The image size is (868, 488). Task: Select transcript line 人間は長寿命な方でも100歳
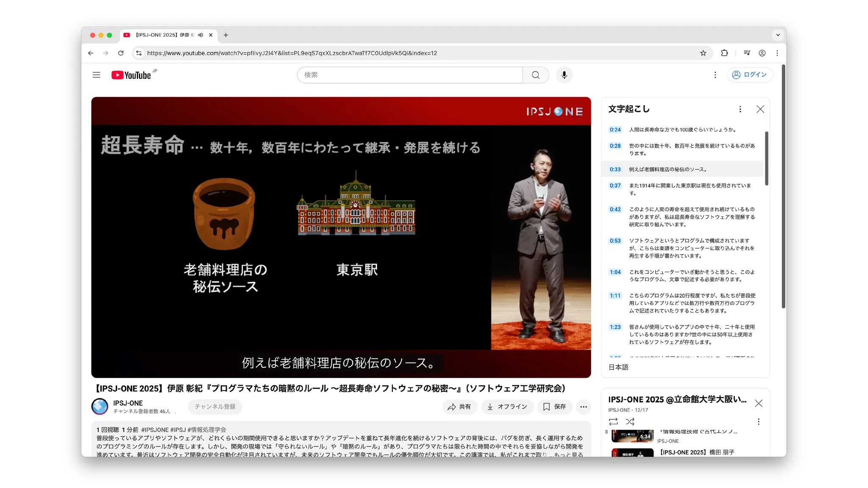(682, 130)
